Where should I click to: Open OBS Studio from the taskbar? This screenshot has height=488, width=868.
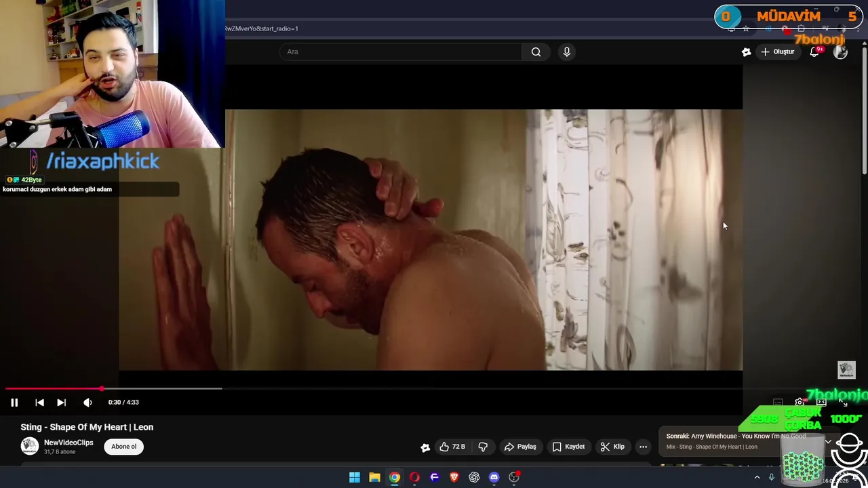(x=514, y=477)
